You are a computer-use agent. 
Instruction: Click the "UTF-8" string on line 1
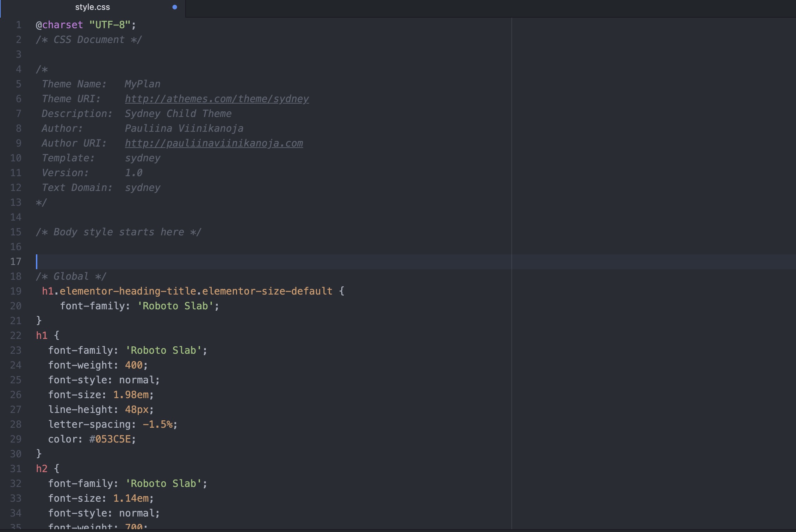(x=110, y=25)
